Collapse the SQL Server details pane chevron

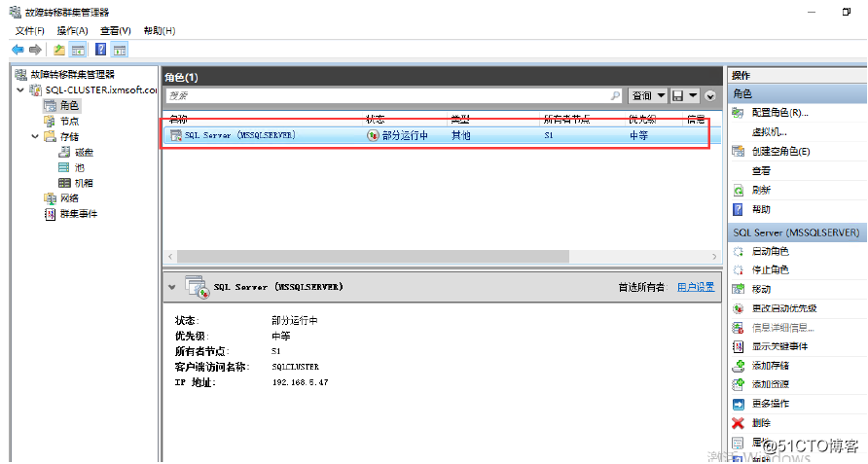(171, 287)
